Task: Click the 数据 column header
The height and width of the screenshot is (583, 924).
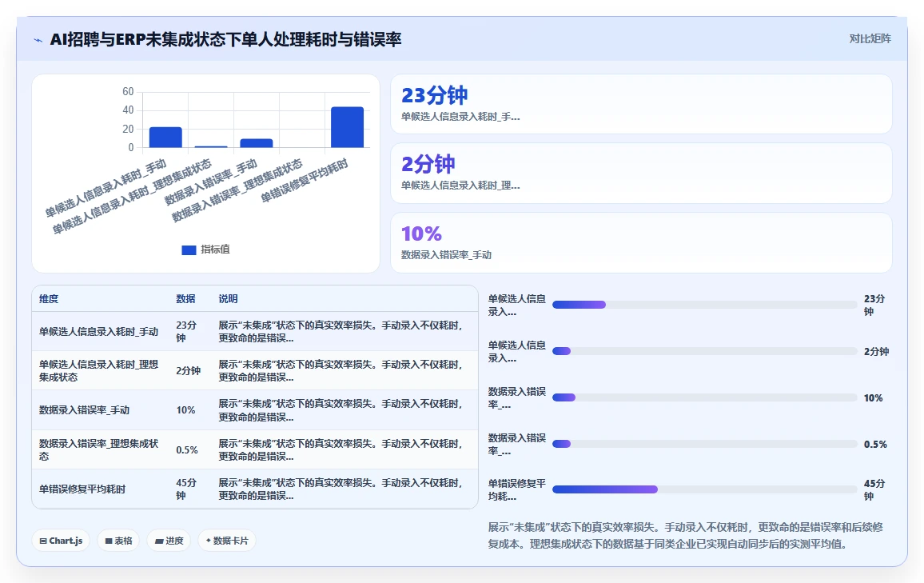Action: (x=185, y=299)
